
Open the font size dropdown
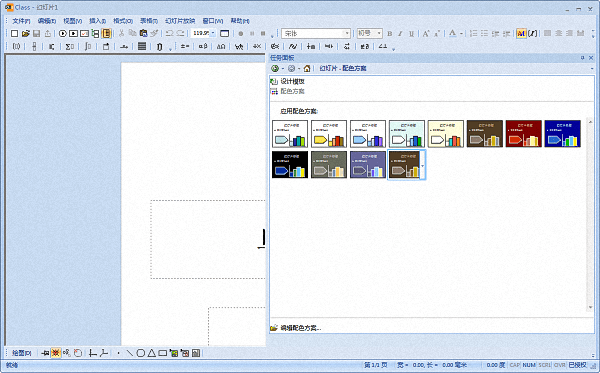[379, 34]
